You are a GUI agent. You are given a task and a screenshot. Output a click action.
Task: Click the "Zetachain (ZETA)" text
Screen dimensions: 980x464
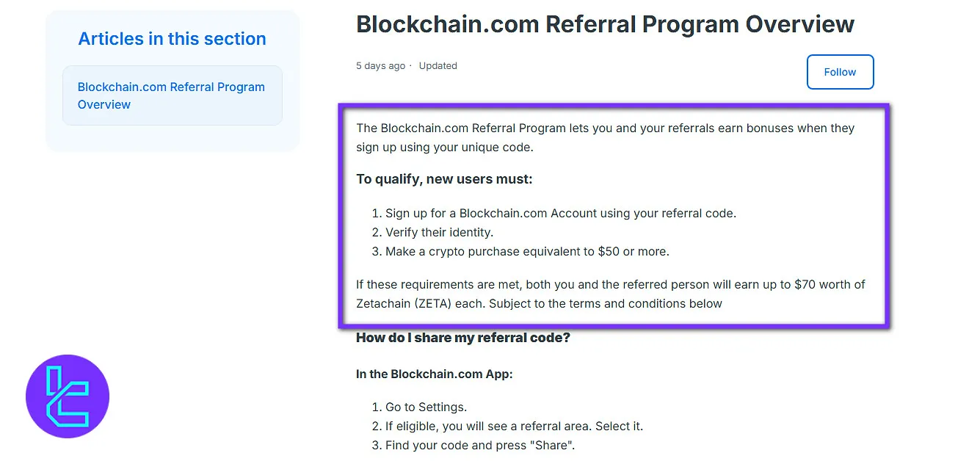pos(403,304)
